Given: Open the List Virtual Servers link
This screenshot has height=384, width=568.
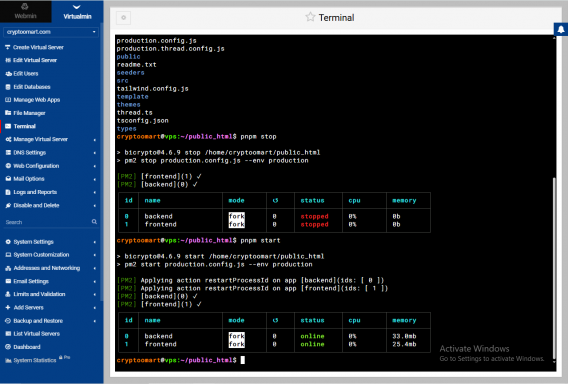Looking at the screenshot, I should [37, 334].
